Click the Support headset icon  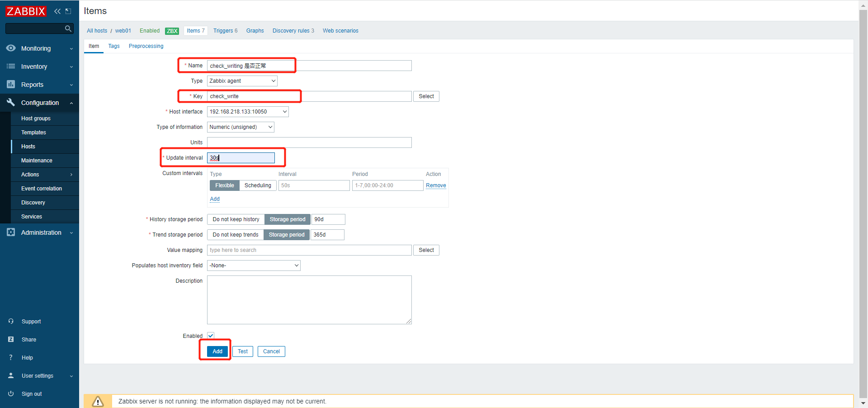click(x=11, y=321)
